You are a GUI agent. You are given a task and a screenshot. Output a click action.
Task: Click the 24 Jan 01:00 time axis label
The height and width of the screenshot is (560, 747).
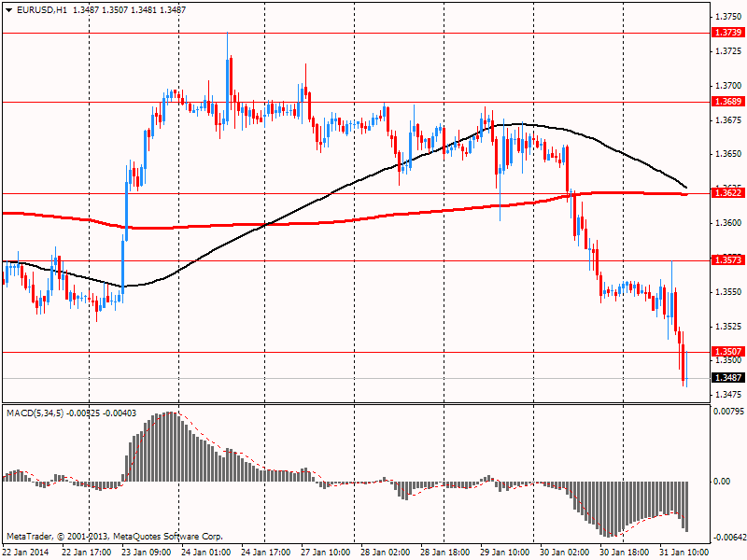(x=206, y=553)
